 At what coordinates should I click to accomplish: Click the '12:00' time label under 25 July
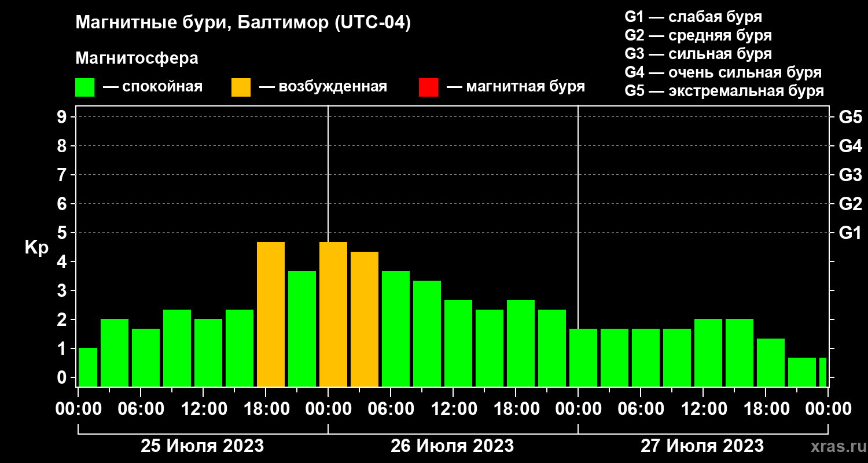(x=203, y=409)
